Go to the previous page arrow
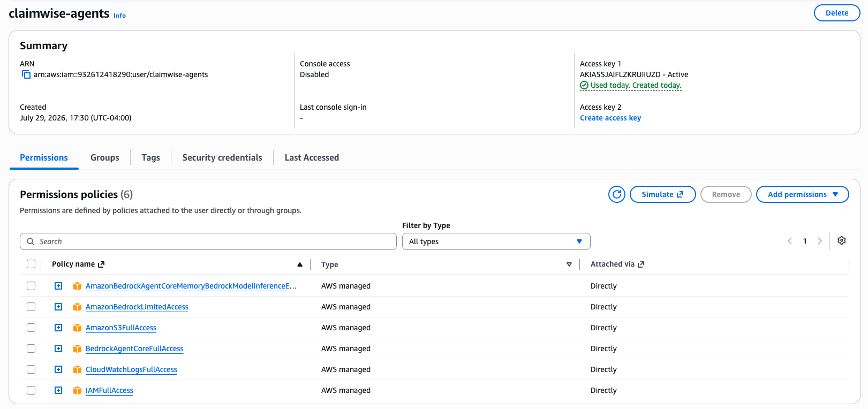 click(x=789, y=241)
